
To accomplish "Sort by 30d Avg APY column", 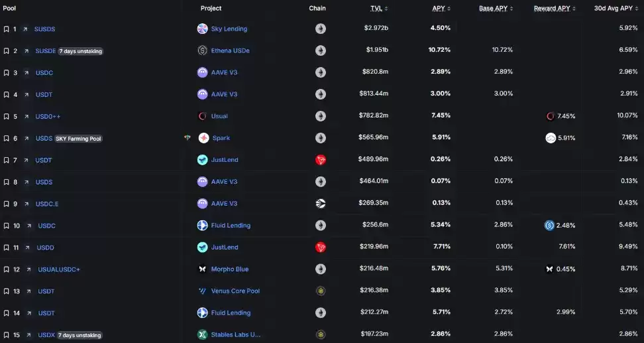I will [x=613, y=9].
